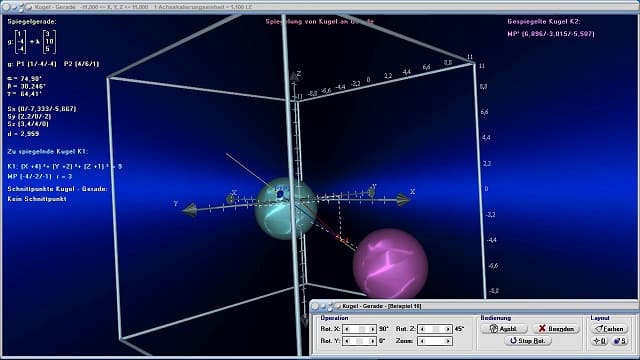Click left arrow of Rot. X scrollbar
The height and width of the screenshot is (360, 640).
[347, 329]
